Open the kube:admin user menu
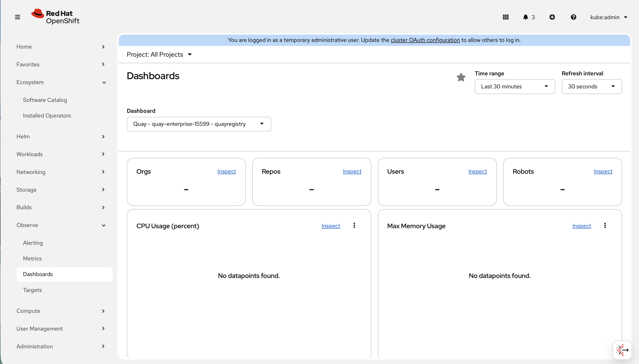639x364 pixels. point(608,17)
